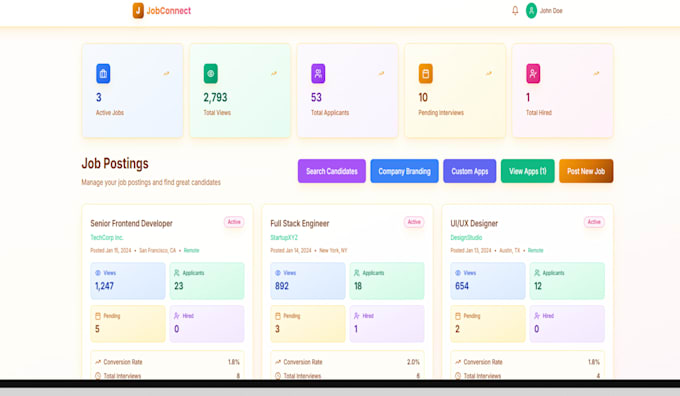Click the Views eye icon in the Full Stack Engineer card

point(278,273)
